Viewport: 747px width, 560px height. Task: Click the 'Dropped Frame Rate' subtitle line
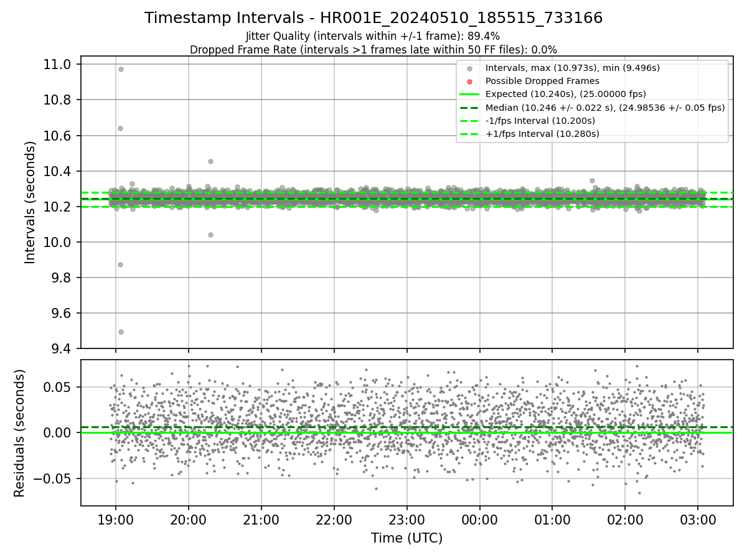pyautogui.click(x=373, y=49)
